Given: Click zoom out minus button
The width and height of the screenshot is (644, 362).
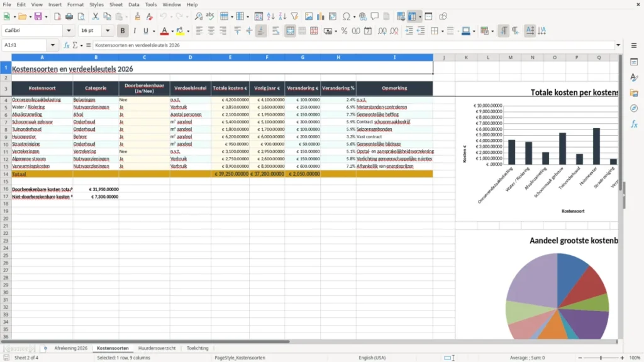Looking at the screenshot, I should click(x=580, y=358).
